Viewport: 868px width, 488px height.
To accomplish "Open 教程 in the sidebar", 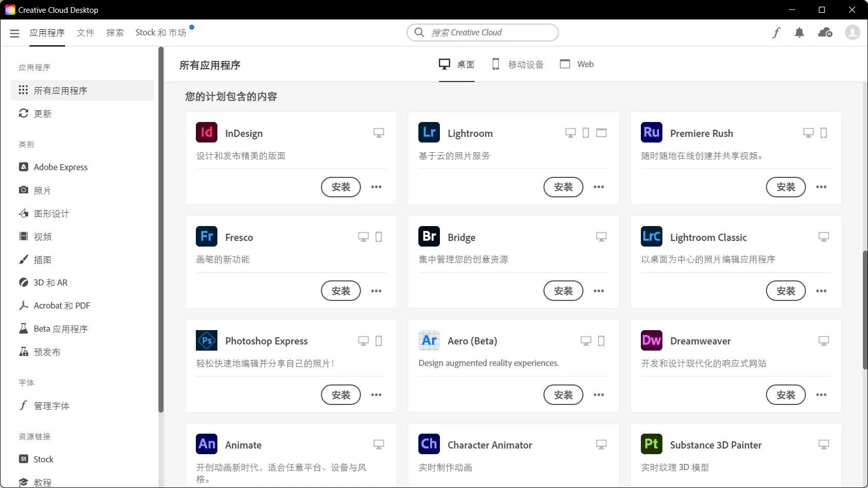I will [x=82, y=482].
